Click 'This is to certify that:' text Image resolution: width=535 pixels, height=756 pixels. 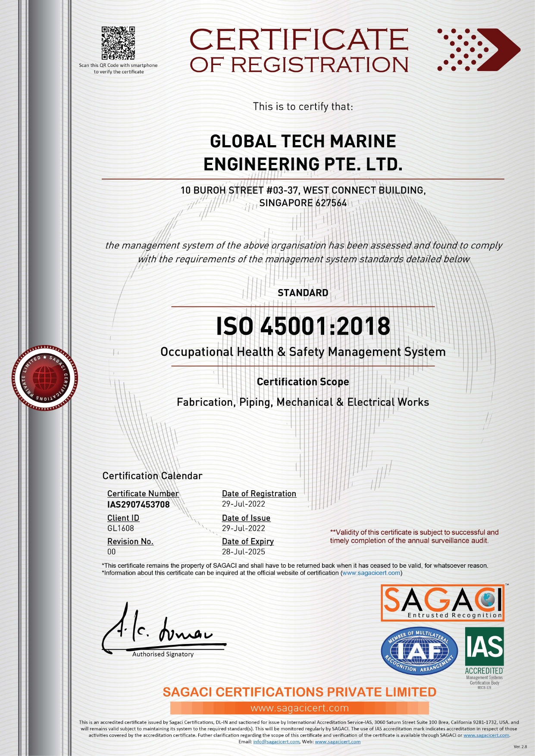303,106
